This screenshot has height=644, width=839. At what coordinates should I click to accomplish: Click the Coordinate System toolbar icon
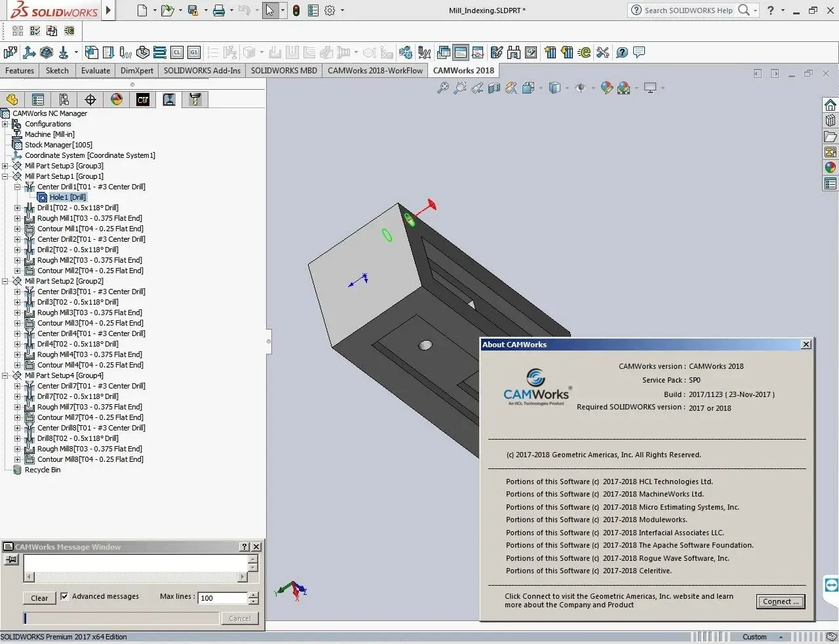[x=29, y=52]
